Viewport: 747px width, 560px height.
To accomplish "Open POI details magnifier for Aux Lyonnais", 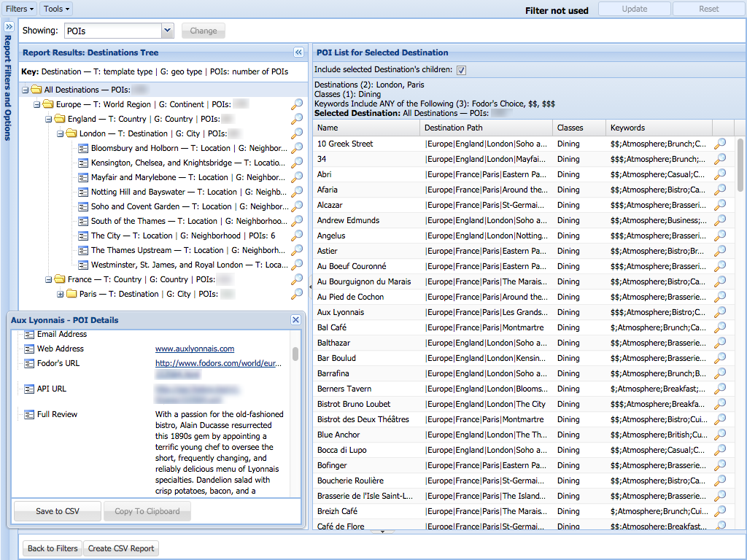I will click(720, 312).
